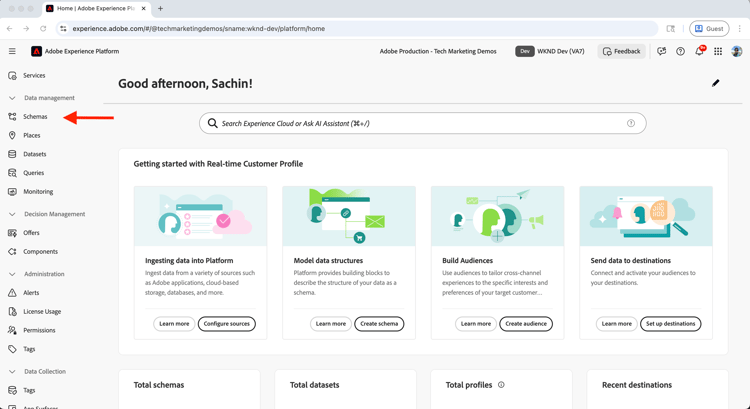Click the Configure sources button
The image size is (750, 409).
coord(226,324)
